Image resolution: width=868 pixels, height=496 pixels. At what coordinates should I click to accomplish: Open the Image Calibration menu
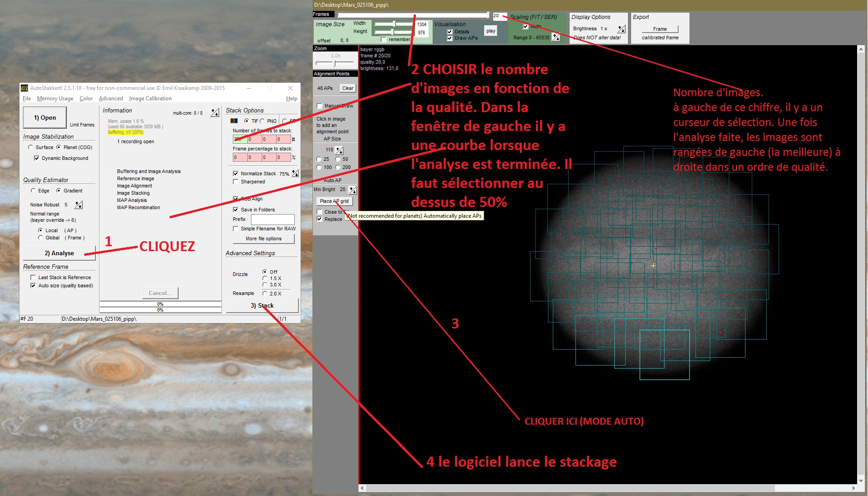[150, 98]
